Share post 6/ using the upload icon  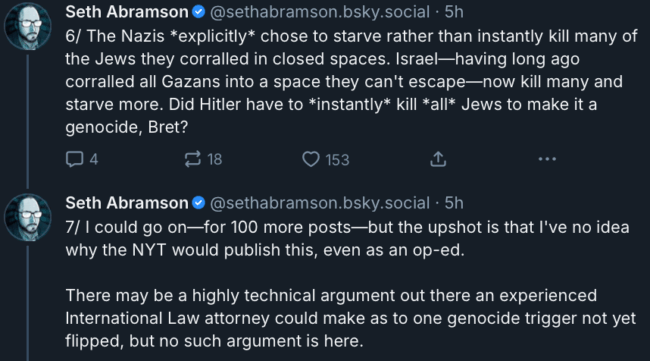pyautogui.click(x=438, y=159)
